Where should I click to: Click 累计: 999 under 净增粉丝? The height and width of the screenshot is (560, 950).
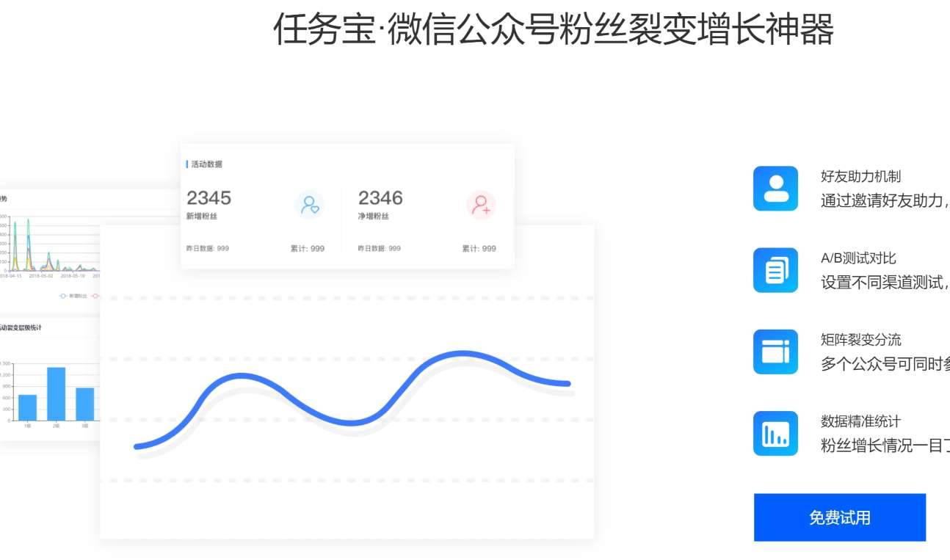pyautogui.click(x=479, y=249)
